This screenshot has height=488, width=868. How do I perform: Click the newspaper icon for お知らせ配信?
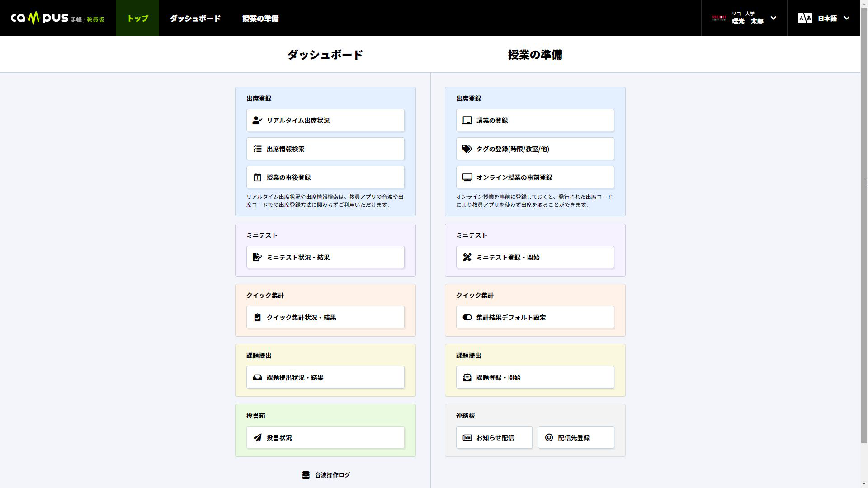[x=467, y=437]
